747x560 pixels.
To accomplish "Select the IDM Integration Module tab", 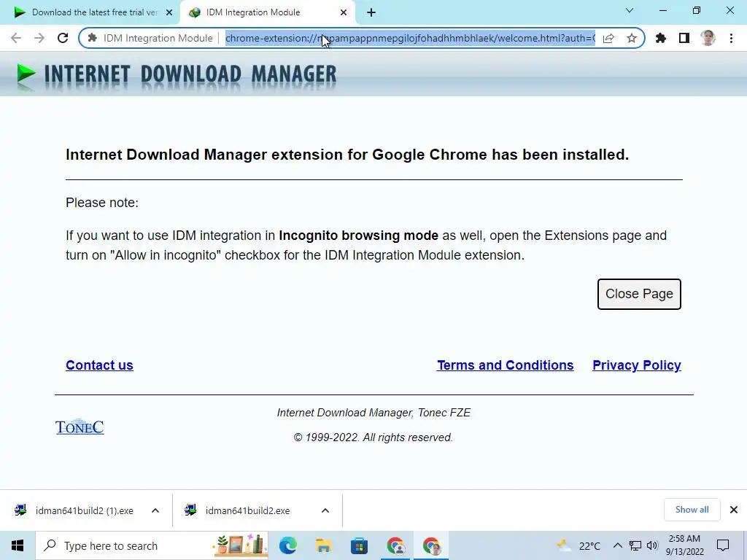I will (x=267, y=12).
